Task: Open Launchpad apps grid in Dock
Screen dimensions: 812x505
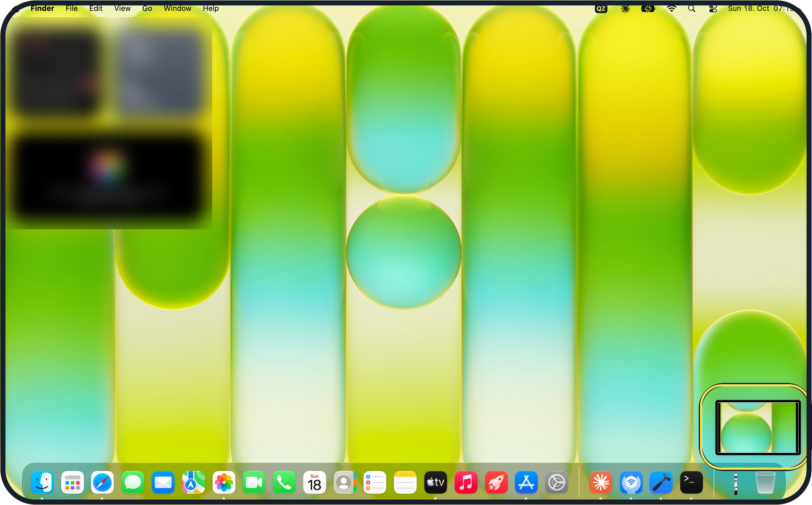Action: [x=73, y=482]
